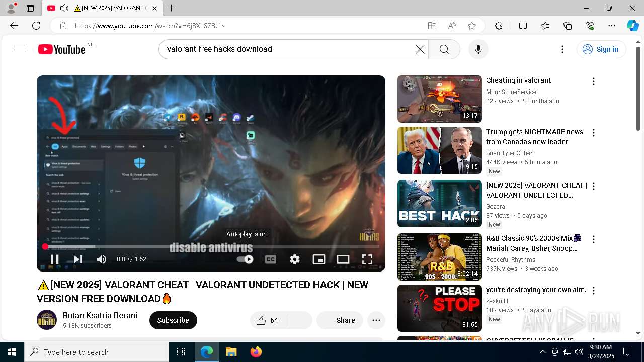View site information lock icon
The width and height of the screenshot is (644, 362).
tap(63, 26)
